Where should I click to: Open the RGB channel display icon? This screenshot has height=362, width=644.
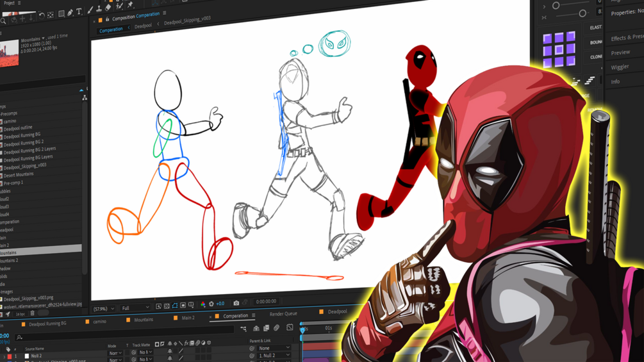coord(203,304)
